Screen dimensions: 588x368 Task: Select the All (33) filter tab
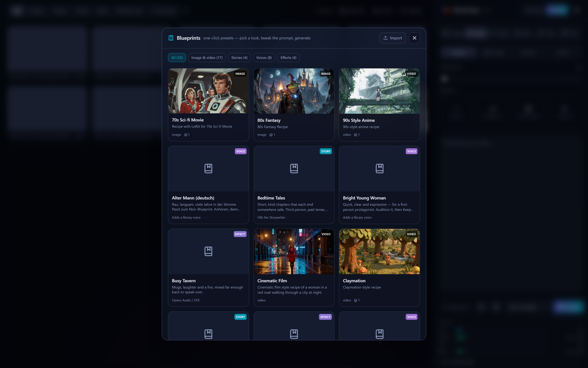tap(177, 58)
